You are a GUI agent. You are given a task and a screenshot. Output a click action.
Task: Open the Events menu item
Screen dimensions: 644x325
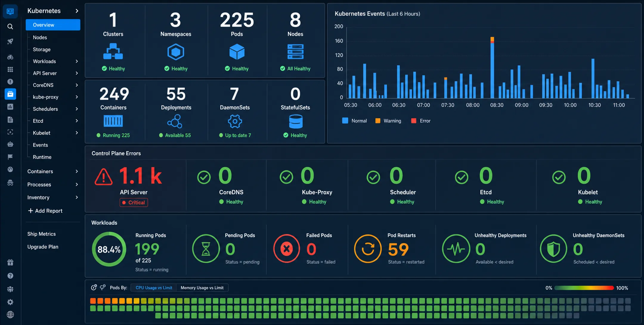[x=40, y=145]
